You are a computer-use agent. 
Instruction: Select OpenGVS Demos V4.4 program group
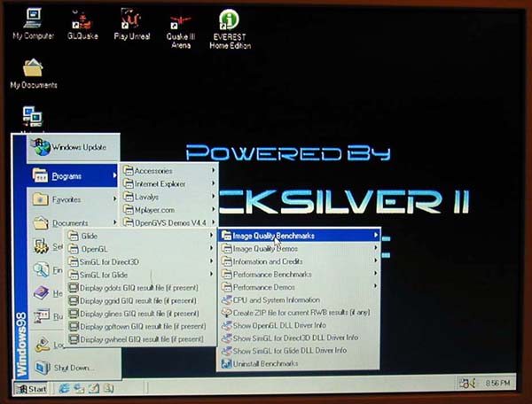[169, 222]
